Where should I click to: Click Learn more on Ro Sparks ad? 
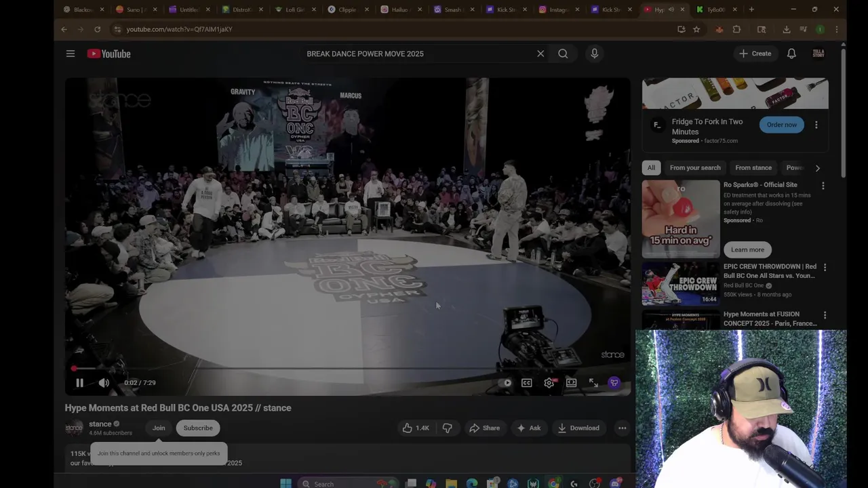click(747, 249)
